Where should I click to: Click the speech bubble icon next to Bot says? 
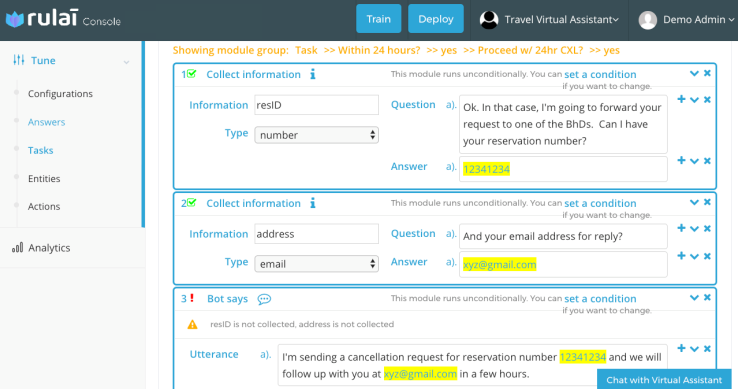pyautogui.click(x=264, y=299)
